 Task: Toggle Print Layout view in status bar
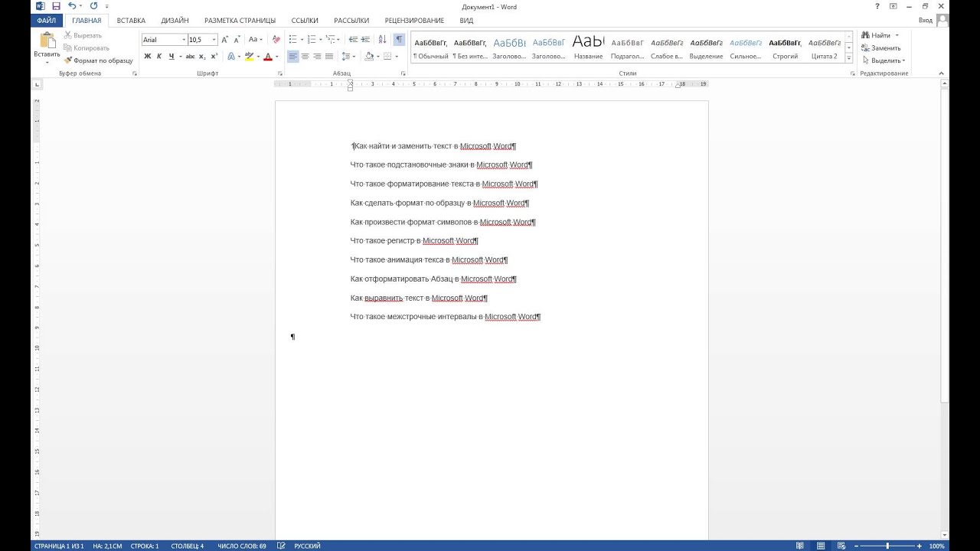pos(822,546)
